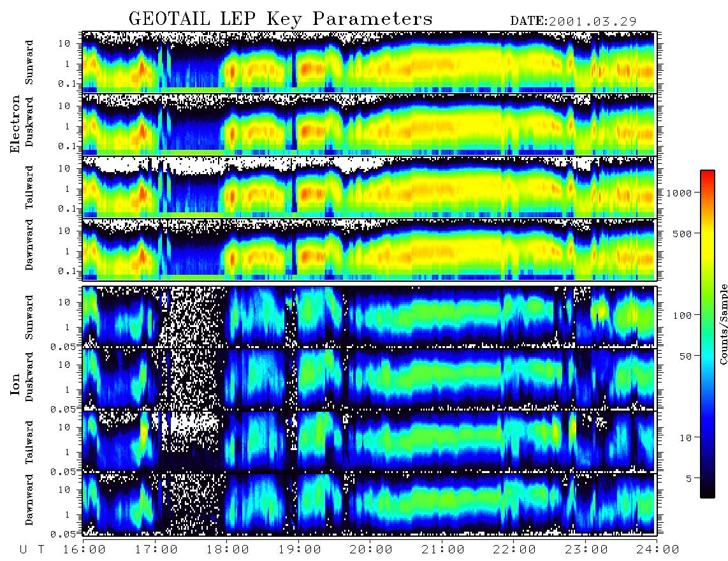This screenshot has height=561, width=728.
Task: Select the Ion Duskward panel label
Action: click(29, 377)
